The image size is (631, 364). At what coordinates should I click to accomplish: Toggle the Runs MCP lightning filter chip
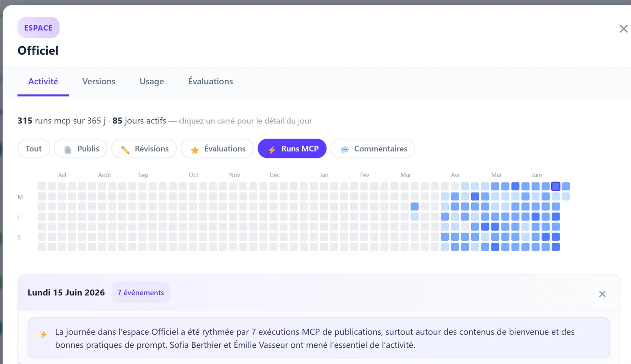pyautogui.click(x=292, y=149)
